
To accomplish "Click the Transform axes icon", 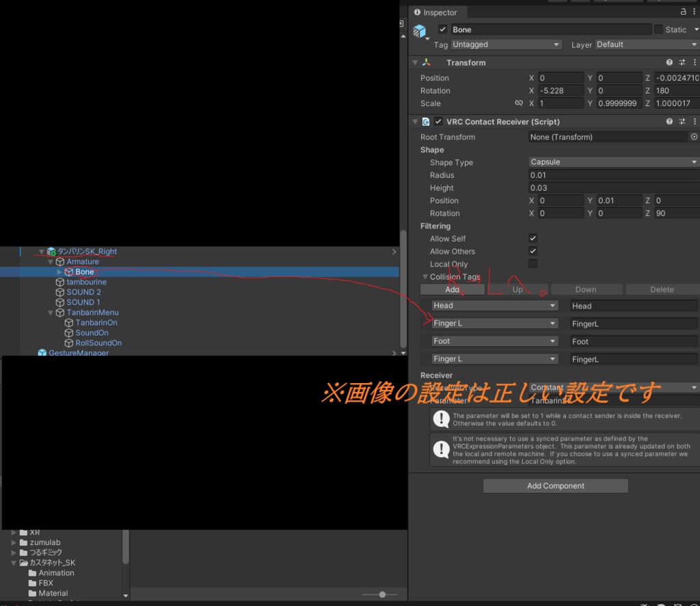I will [427, 62].
